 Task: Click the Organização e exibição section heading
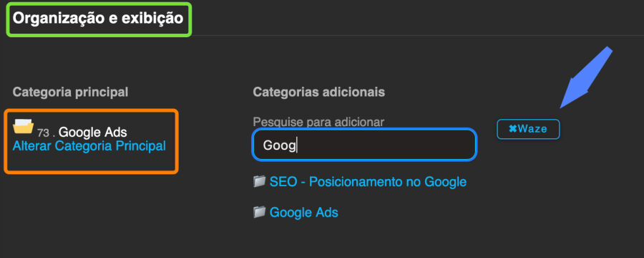pyautogui.click(x=98, y=19)
